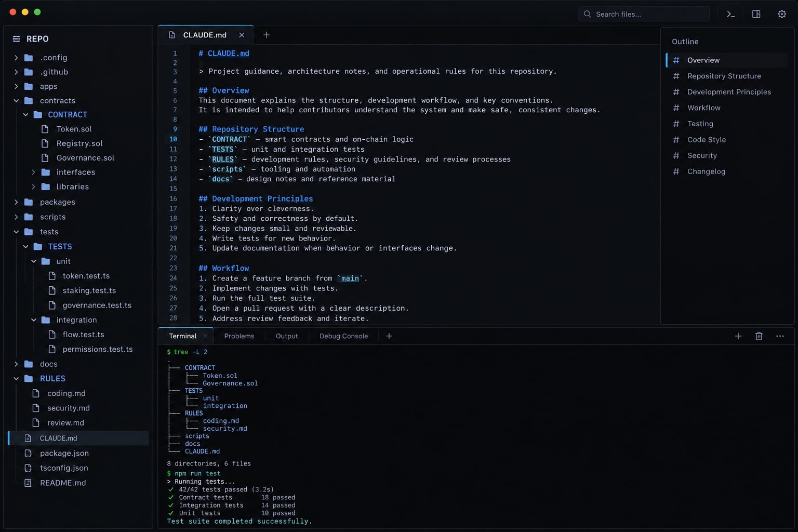The image size is (798, 532).
Task: Toggle the split layout panel icon
Action: pos(756,14)
